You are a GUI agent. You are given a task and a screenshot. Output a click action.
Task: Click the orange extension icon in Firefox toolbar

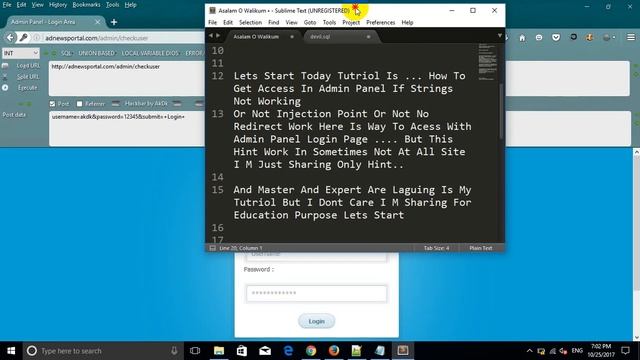pyautogui.click(x=589, y=38)
